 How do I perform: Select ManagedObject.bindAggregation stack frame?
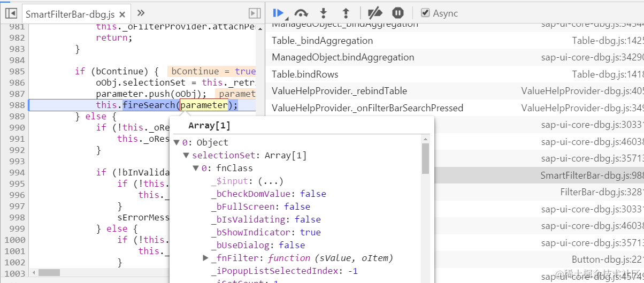(343, 57)
